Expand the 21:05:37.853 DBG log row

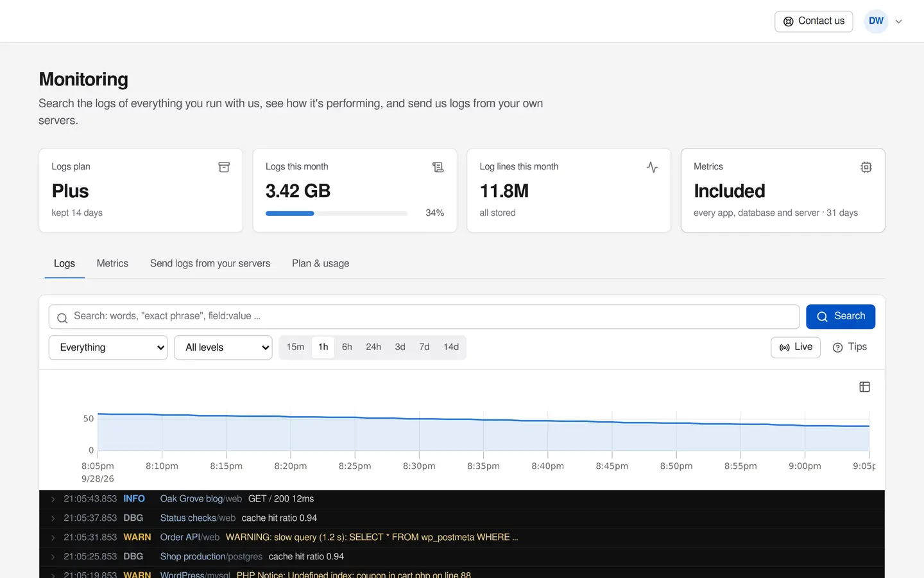[53, 518]
